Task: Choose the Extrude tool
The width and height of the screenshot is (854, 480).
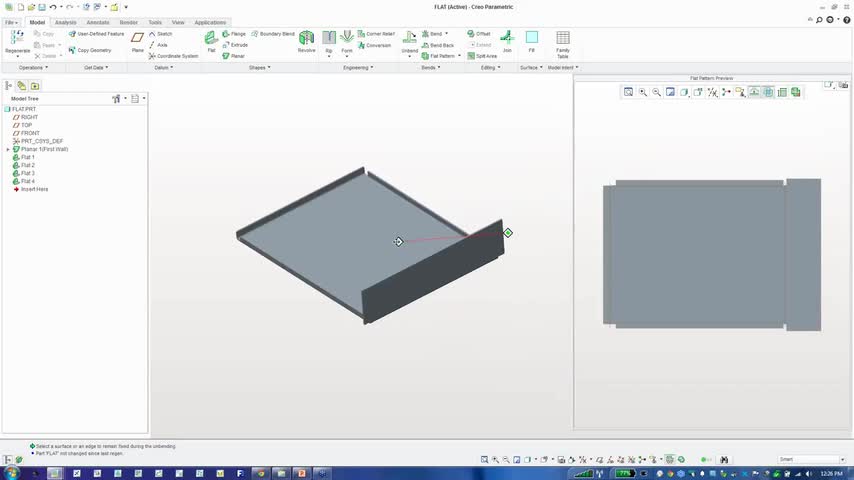Action: tap(235, 45)
